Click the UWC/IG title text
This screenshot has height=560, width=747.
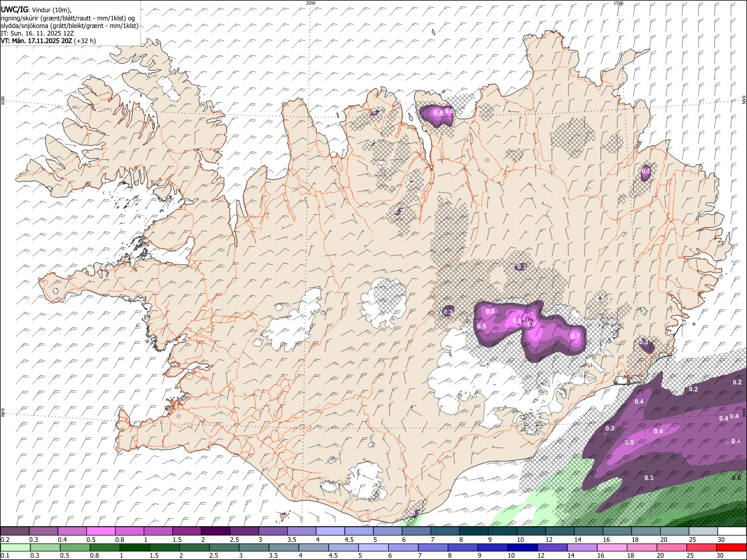pyautogui.click(x=15, y=10)
